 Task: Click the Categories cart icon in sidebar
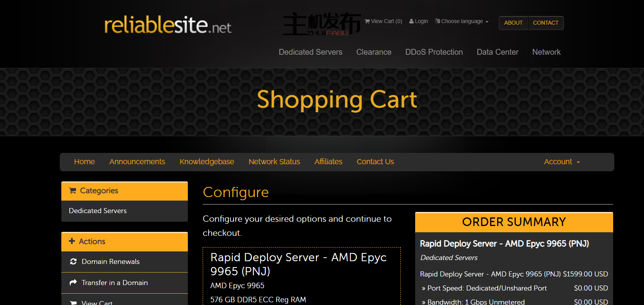pos(73,191)
